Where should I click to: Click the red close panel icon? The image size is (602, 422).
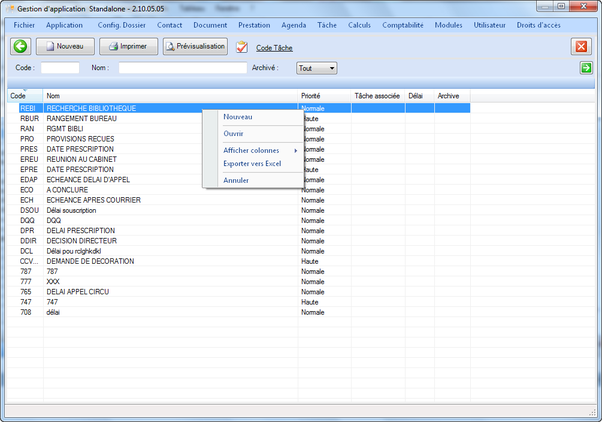[581, 46]
